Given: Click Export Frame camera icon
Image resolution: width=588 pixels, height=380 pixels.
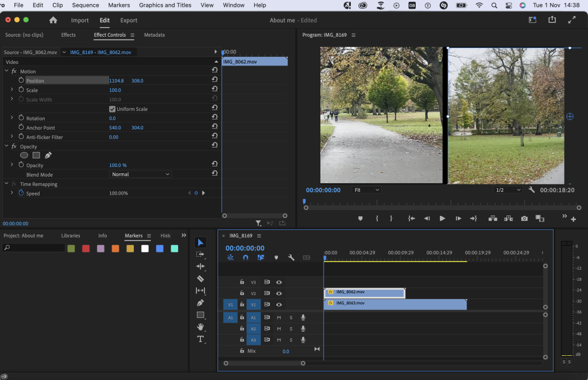Looking at the screenshot, I should [x=524, y=219].
